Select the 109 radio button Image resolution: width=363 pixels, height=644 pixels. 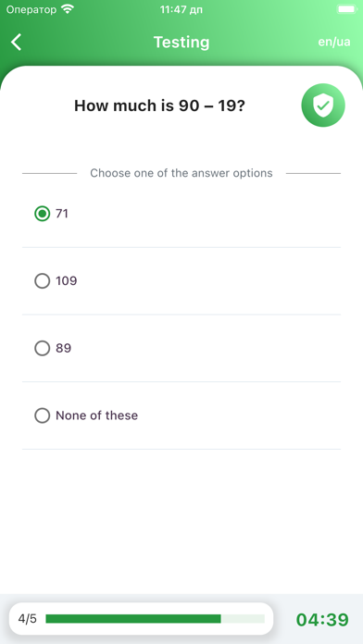[42, 281]
